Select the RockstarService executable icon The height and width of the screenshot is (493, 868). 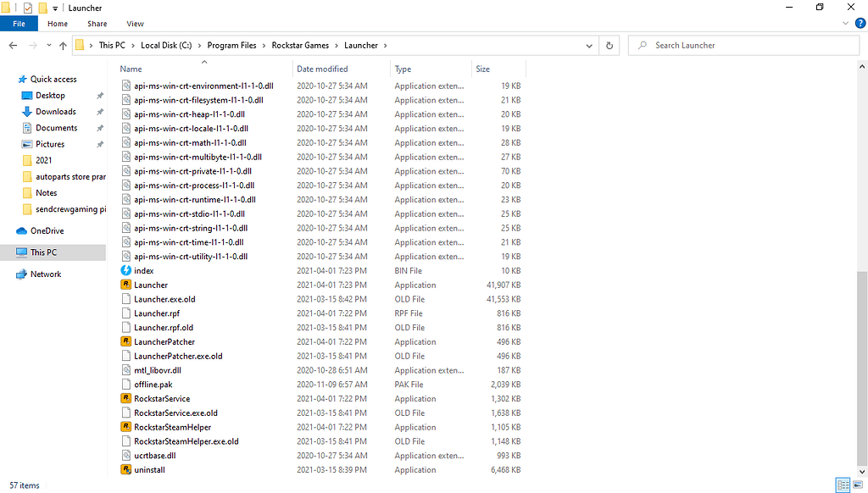pyautogui.click(x=125, y=398)
